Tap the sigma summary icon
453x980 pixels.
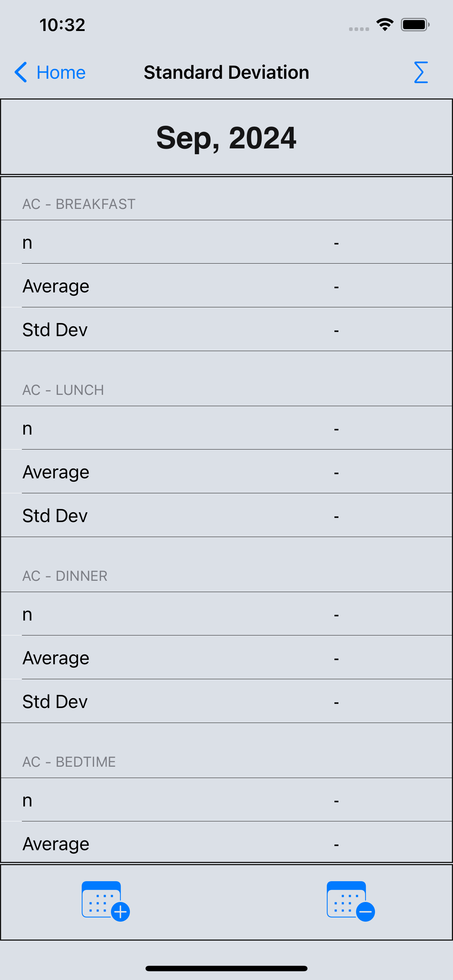[421, 72]
